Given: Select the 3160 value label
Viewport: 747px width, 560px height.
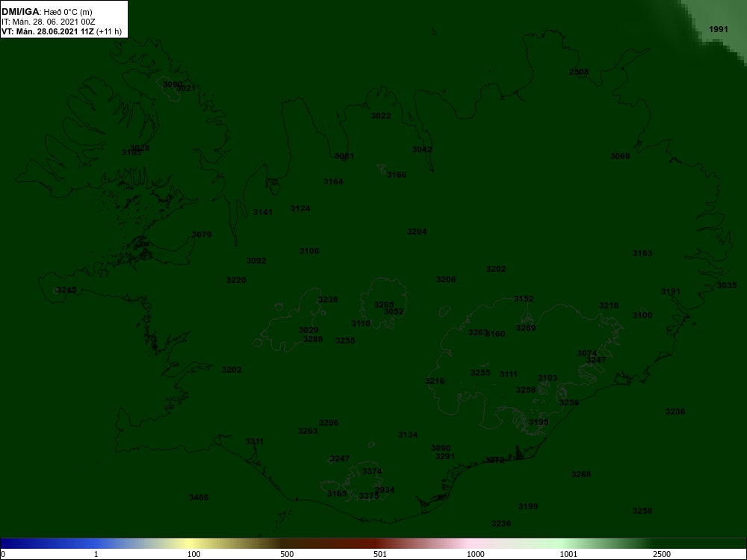Looking at the screenshot, I should tap(495, 334).
